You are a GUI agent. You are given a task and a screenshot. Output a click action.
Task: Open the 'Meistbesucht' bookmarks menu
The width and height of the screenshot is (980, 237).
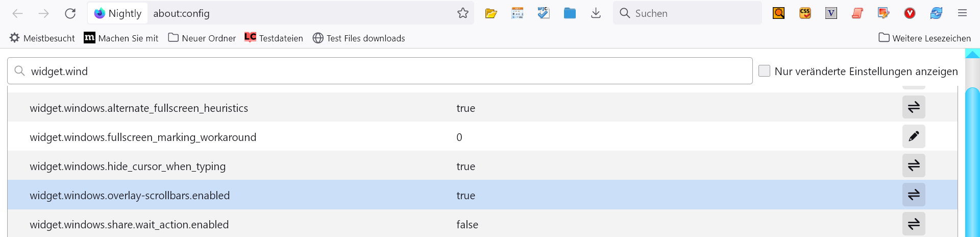42,38
